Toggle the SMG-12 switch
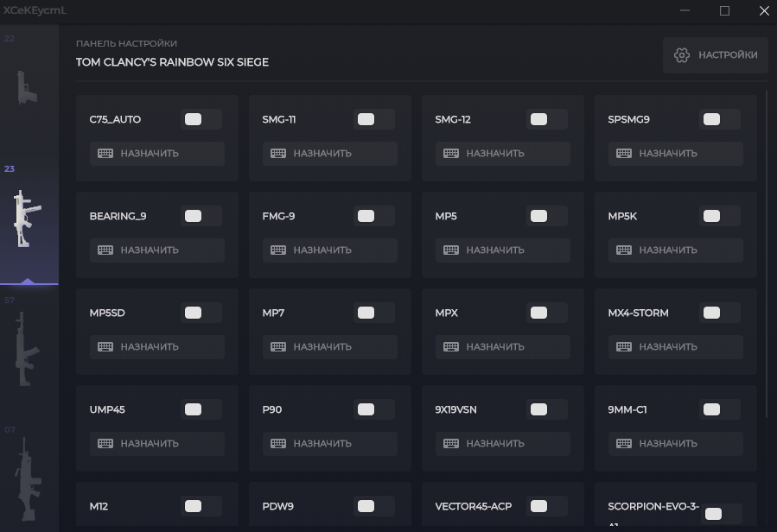 (547, 119)
